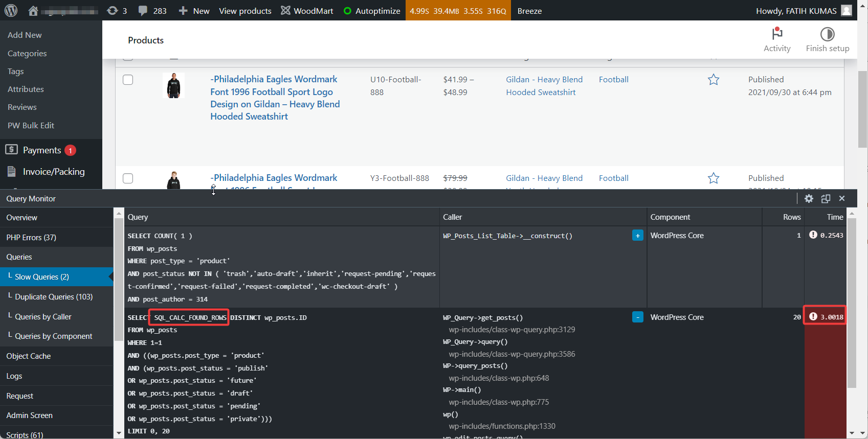Click the Finish setup half-circle icon
868x439 pixels.
(827, 34)
